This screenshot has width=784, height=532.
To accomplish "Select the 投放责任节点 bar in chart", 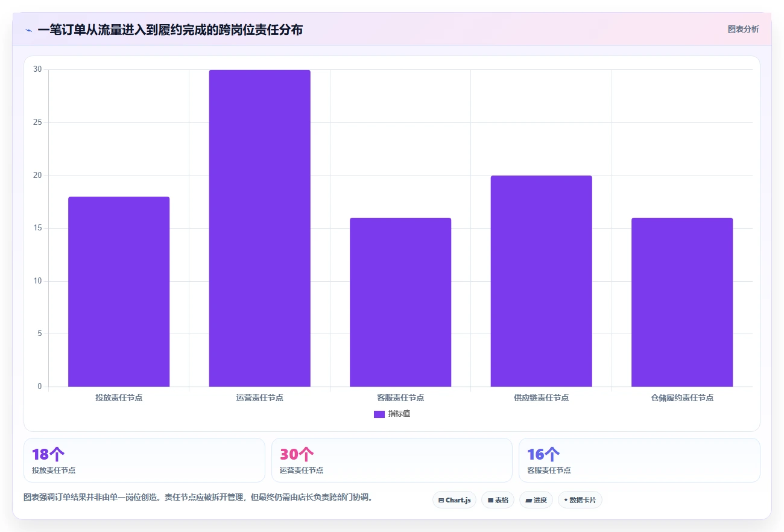I will (x=119, y=291).
